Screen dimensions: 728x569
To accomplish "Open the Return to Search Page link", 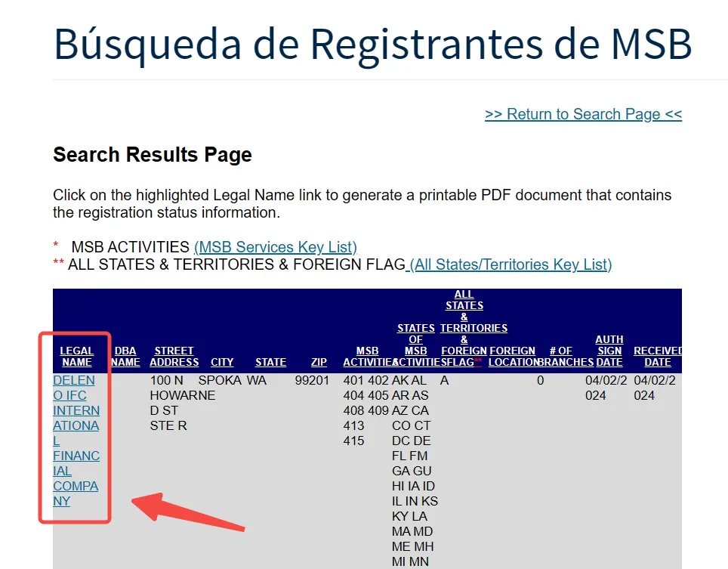I will tap(583, 114).
